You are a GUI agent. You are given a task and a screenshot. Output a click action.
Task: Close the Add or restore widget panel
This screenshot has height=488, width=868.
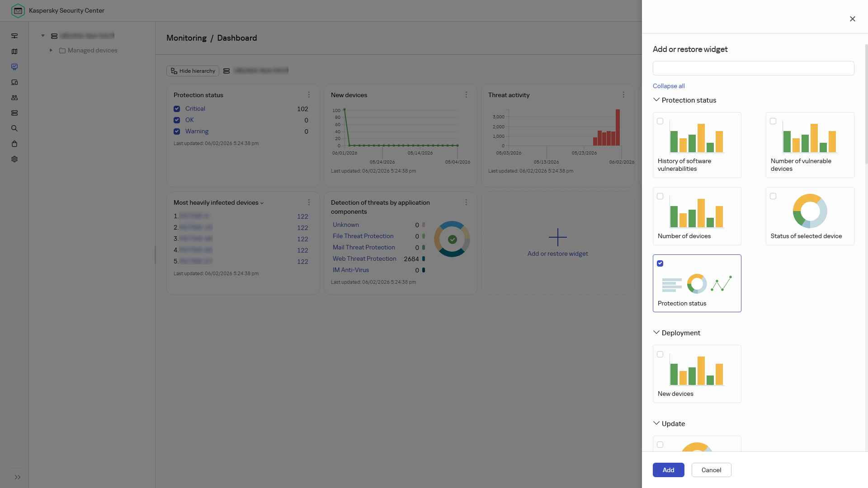coord(853,19)
